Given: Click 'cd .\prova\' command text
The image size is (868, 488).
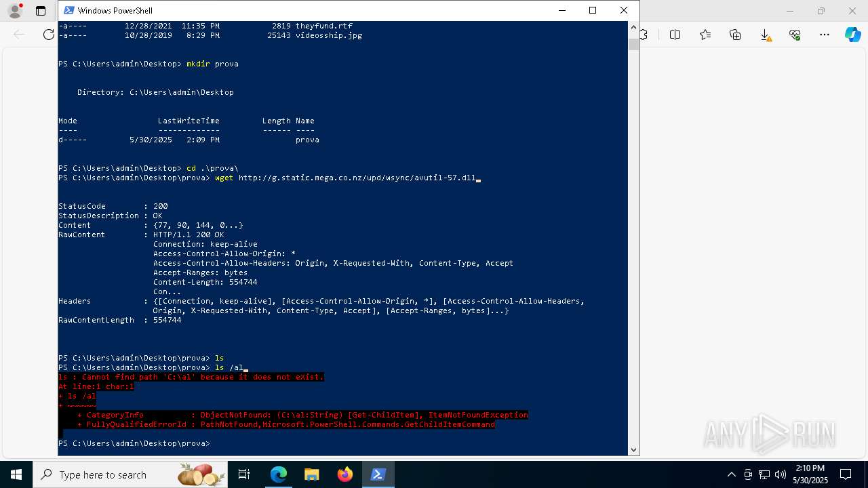Looking at the screenshot, I should click(x=212, y=168).
